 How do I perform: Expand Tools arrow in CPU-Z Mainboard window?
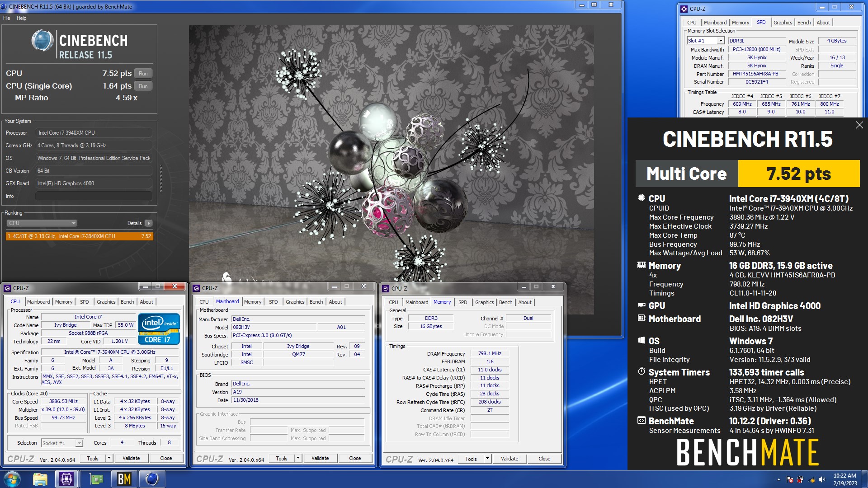click(298, 458)
